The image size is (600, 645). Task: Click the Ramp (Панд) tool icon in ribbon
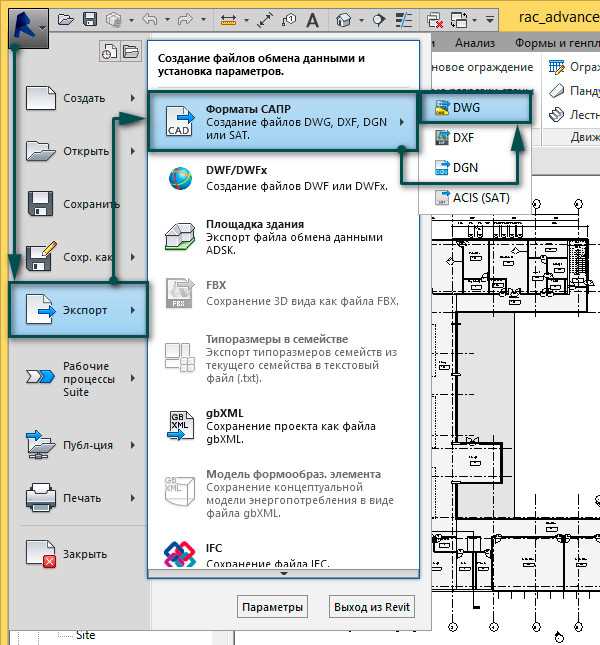556,90
